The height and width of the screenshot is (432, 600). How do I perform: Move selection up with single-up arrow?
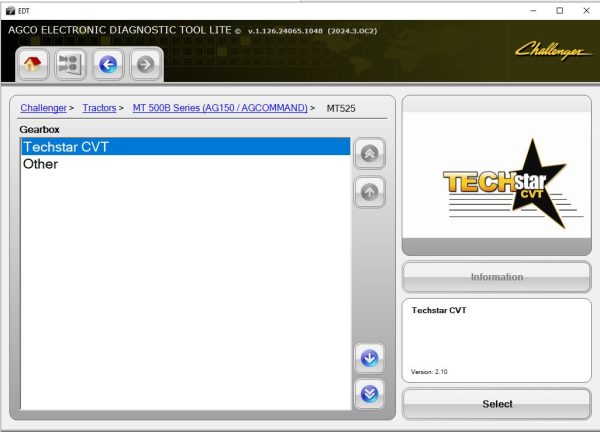pyautogui.click(x=369, y=192)
